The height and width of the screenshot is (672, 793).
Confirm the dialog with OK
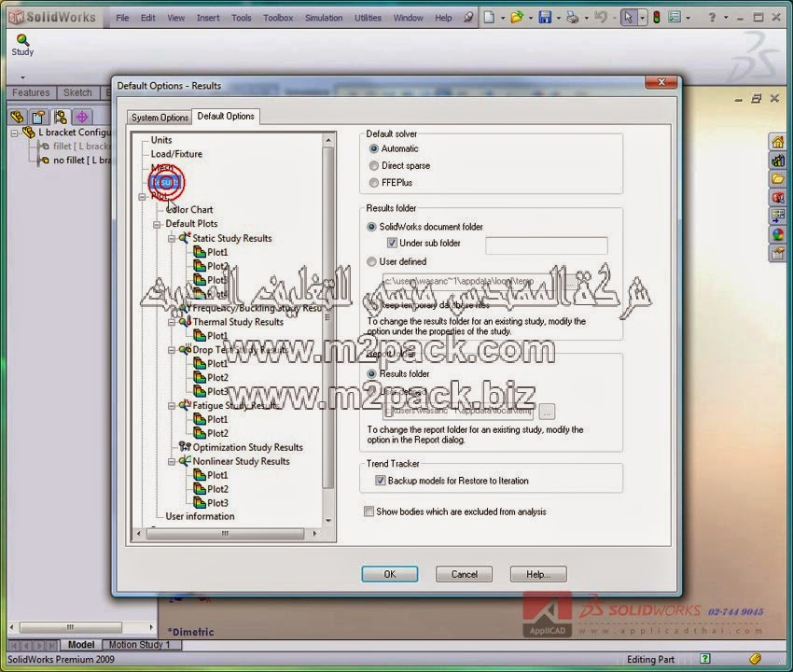point(389,574)
